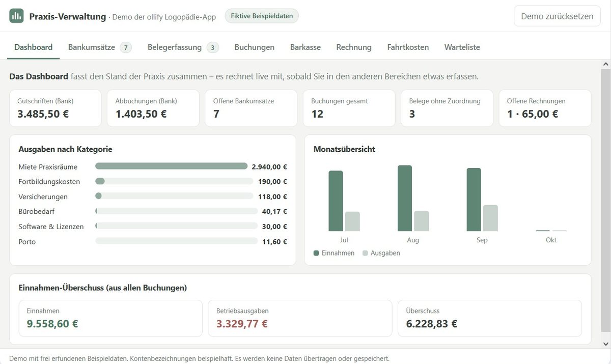Click the Porto progress bar
The width and height of the screenshot is (611, 364).
coord(176,241)
